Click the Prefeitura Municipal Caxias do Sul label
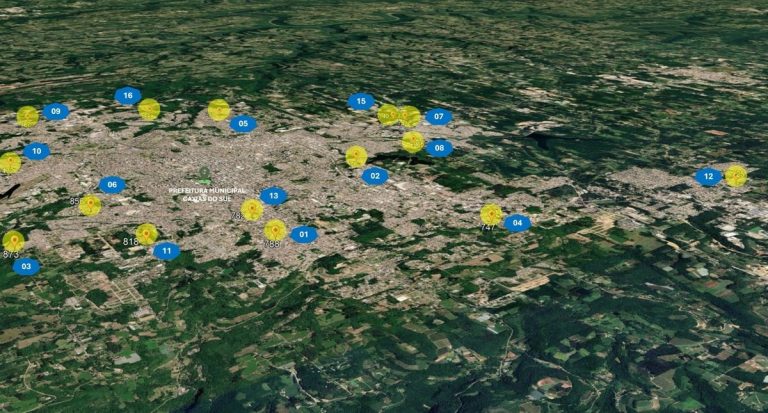The height and width of the screenshot is (413, 768). coord(207,193)
